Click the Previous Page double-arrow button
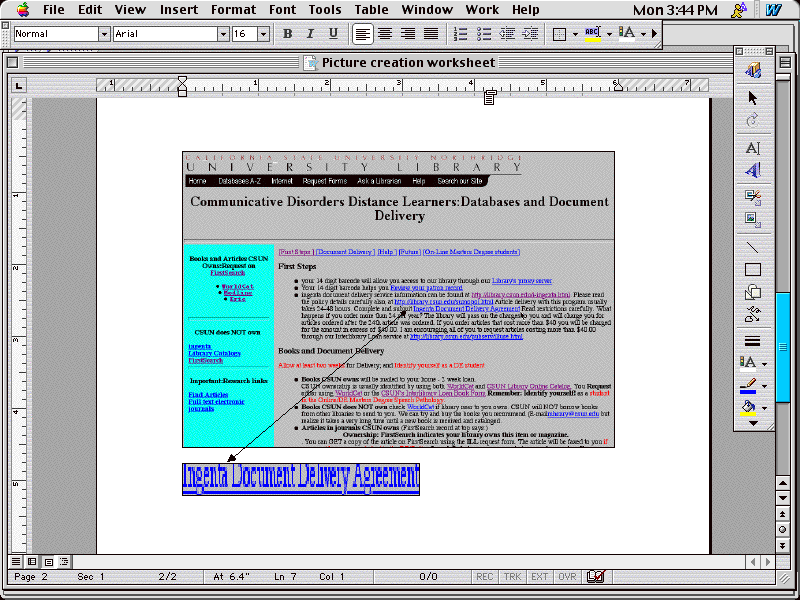The height and width of the screenshot is (600, 800). click(783, 514)
